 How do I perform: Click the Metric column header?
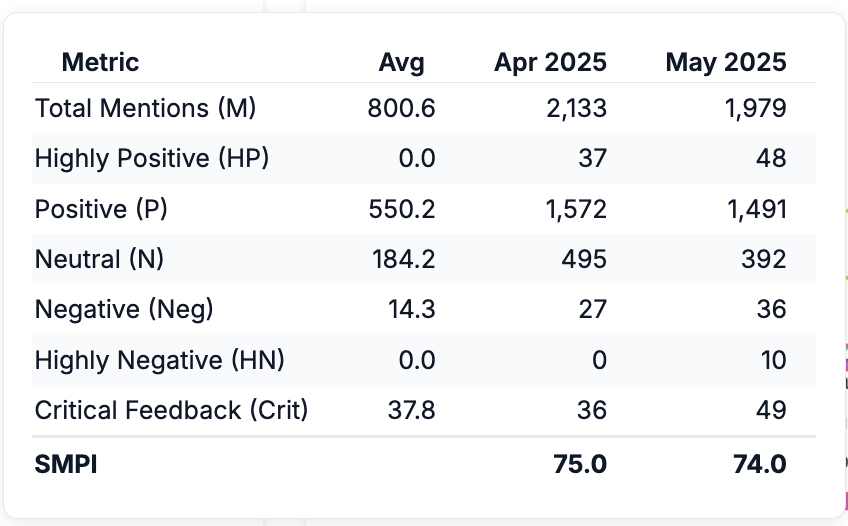tap(100, 62)
